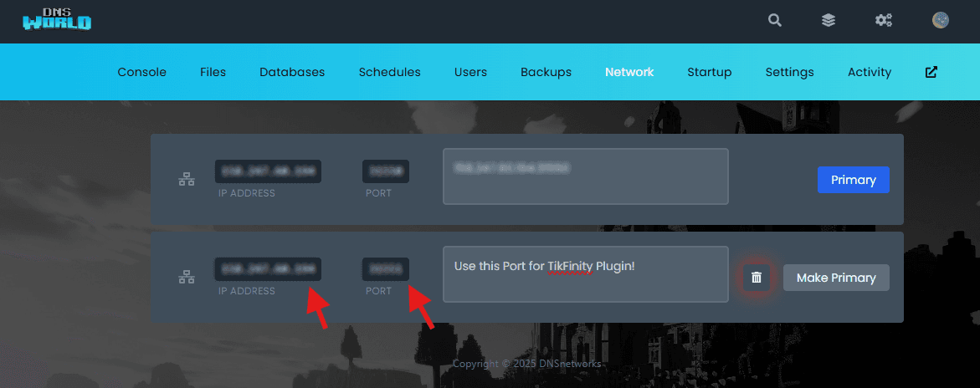Click the DNS World logo
This screenshot has height=388, width=980.
tap(57, 21)
